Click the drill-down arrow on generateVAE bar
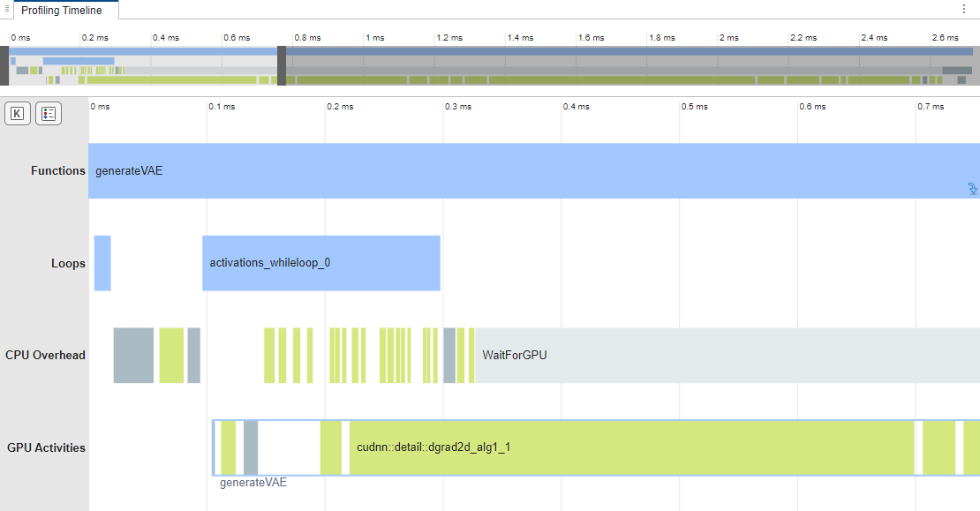This screenshot has height=511, width=980. [x=973, y=189]
